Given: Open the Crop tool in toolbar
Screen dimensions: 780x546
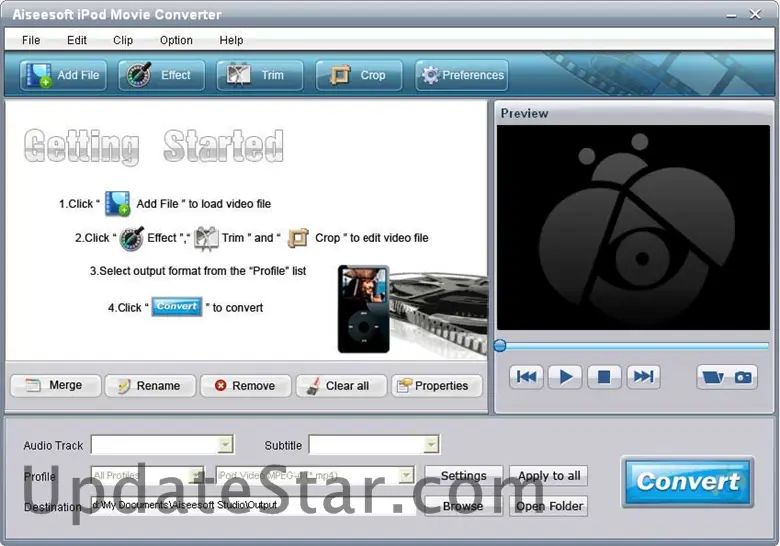Looking at the screenshot, I should 359,76.
